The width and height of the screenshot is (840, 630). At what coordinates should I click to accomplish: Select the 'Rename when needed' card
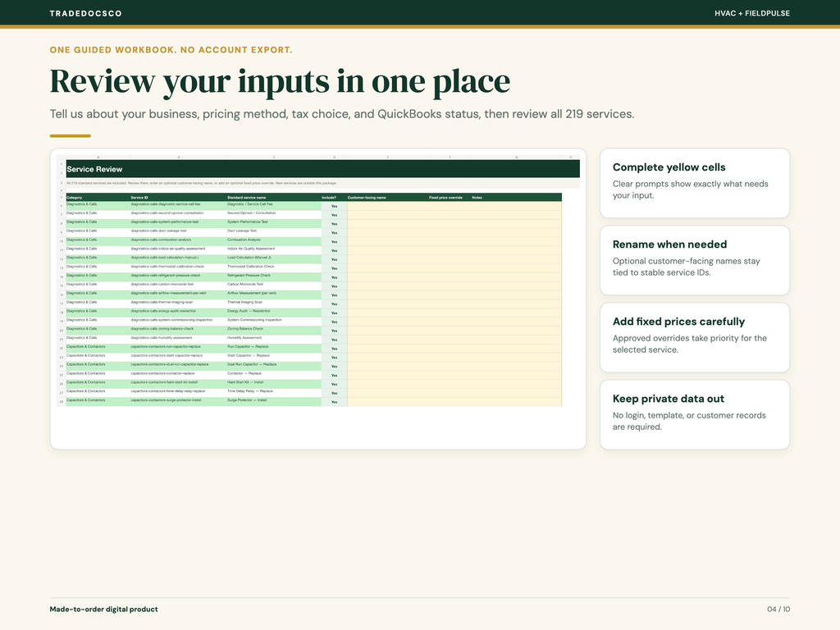[x=695, y=260]
